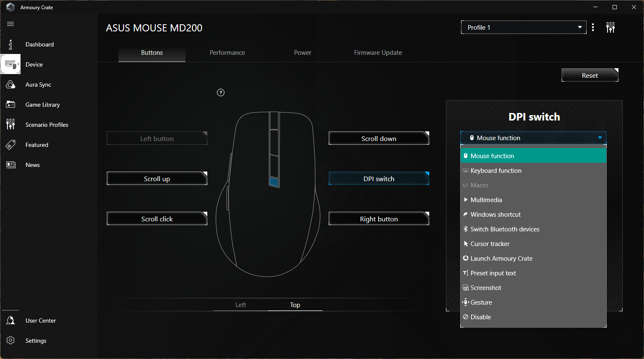Choose Disable from function list
The height and width of the screenshot is (359, 644).
(533, 317)
